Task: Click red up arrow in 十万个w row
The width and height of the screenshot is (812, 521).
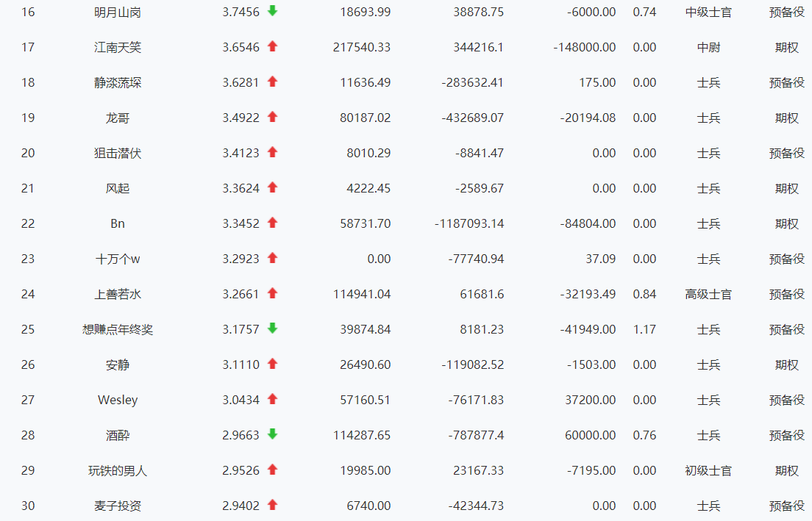Action: tap(272, 258)
